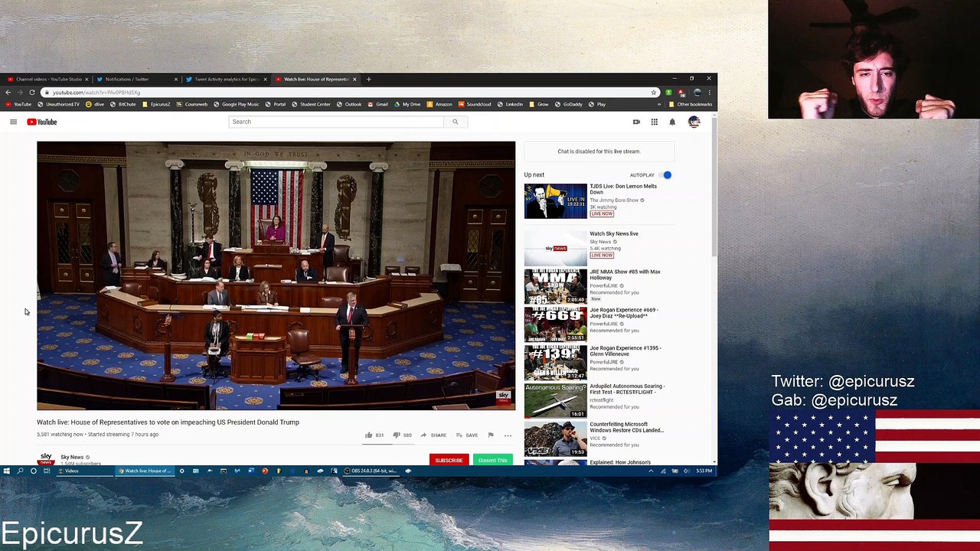
Task: Switch to the Notifications / Twitter tab
Action: 136,79
